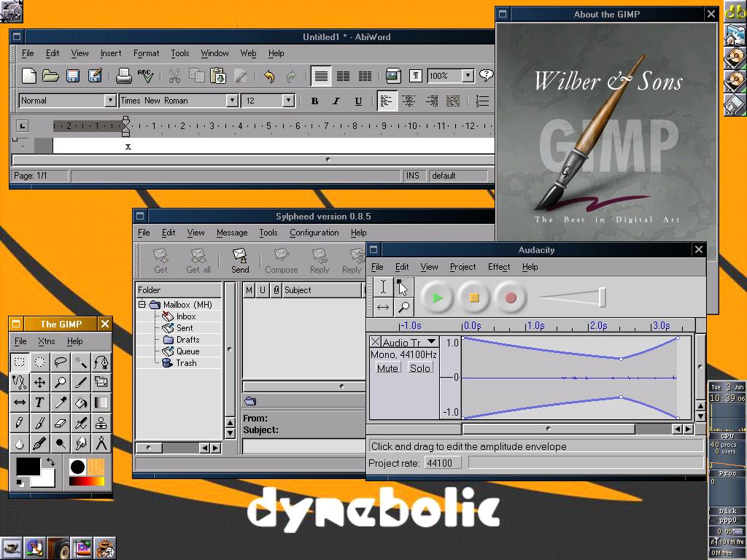The image size is (747, 560).
Task: Toggle bold formatting in AbiWord
Action: (x=314, y=101)
